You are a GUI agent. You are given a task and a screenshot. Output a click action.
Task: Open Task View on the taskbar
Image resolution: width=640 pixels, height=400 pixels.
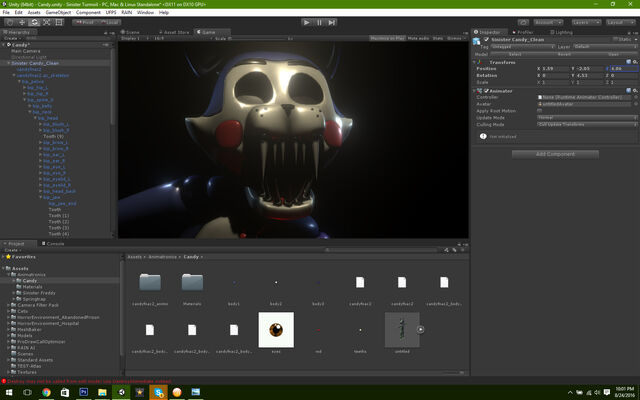pyautogui.click(x=27, y=392)
